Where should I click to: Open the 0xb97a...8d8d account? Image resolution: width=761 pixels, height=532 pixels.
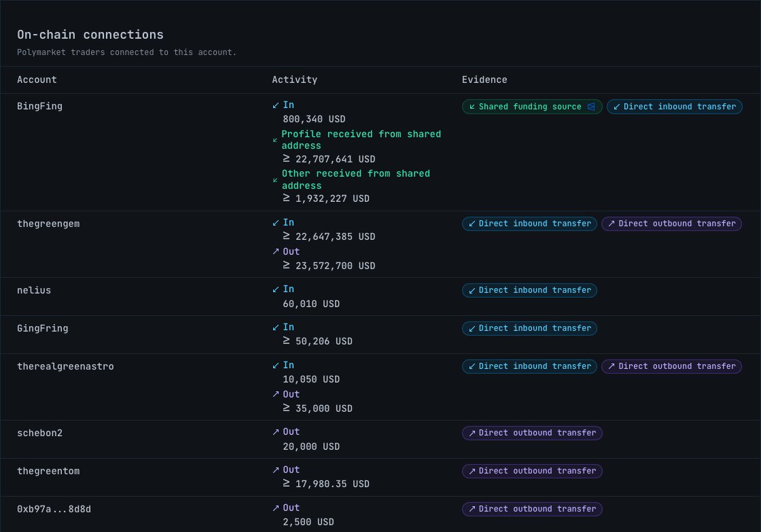tap(54, 509)
